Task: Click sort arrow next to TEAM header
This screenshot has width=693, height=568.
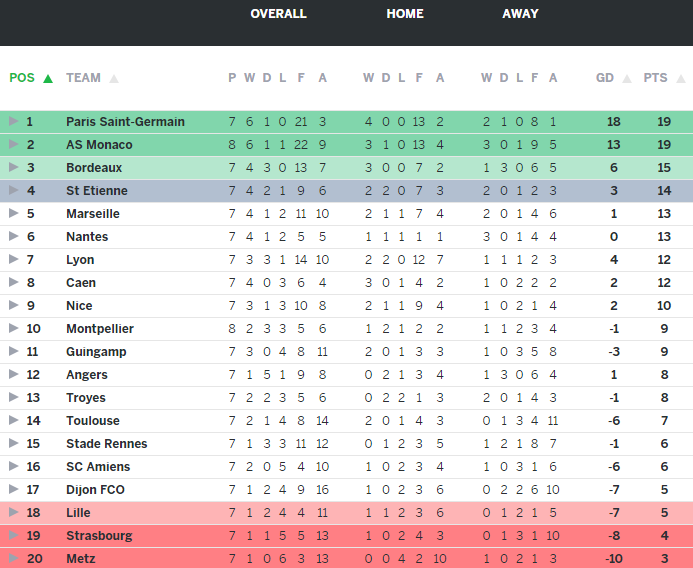Action: click(x=114, y=78)
